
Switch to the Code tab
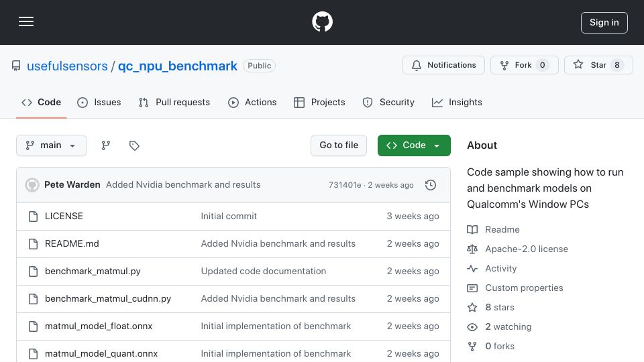(x=42, y=102)
